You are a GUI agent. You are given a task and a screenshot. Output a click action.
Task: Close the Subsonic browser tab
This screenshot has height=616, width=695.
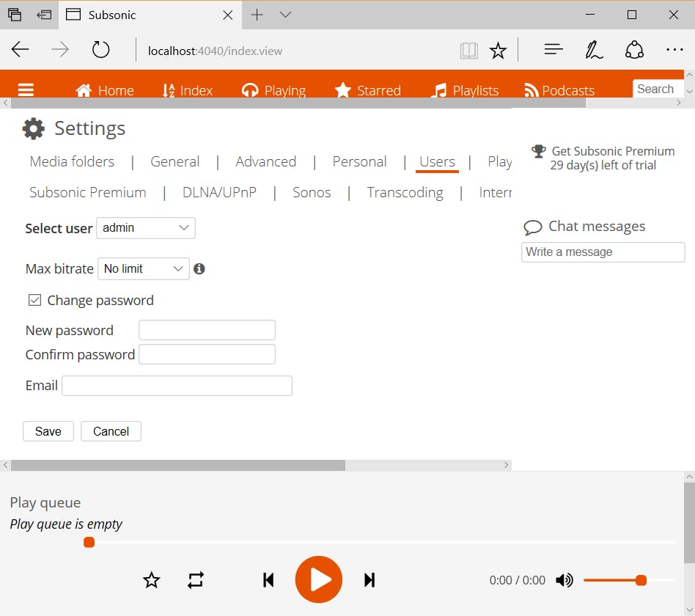click(x=228, y=15)
